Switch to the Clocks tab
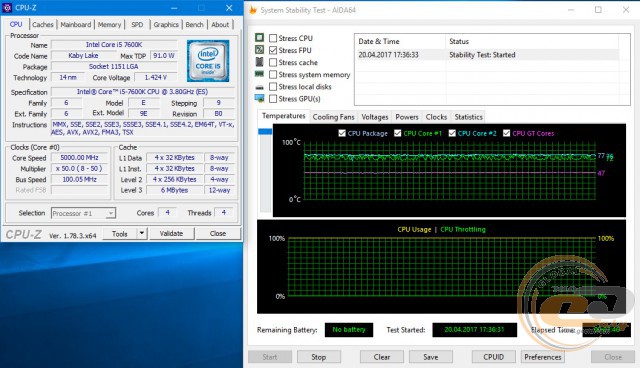Image resolution: width=640 pixels, height=368 pixels. coord(436,117)
